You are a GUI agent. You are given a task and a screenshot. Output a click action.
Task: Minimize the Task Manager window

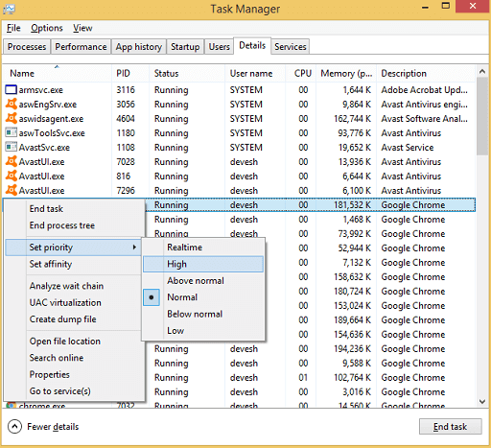(425, 7)
